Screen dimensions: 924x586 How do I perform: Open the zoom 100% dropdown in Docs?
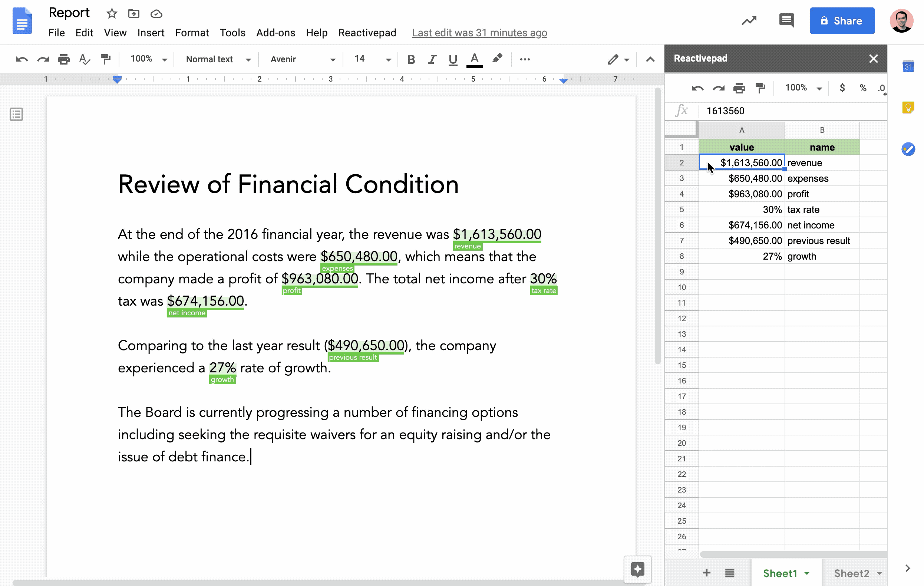click(149, 59)
